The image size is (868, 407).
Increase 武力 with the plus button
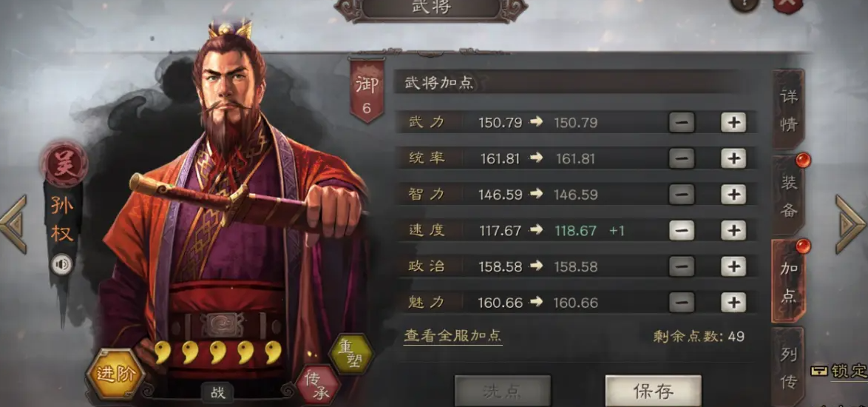pos(733,122)
